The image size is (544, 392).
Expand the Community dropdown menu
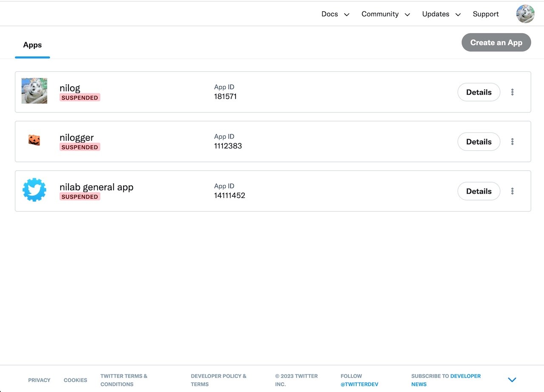coord(386,14)
